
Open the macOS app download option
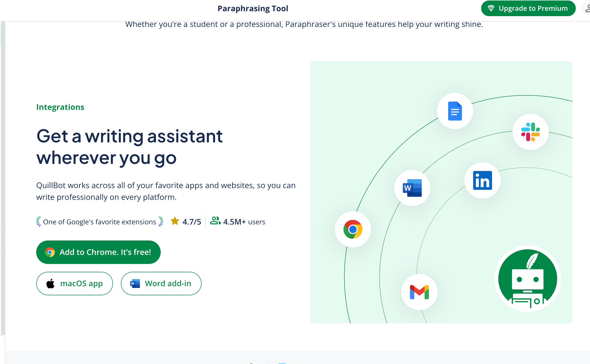click(x=75, y=283)
